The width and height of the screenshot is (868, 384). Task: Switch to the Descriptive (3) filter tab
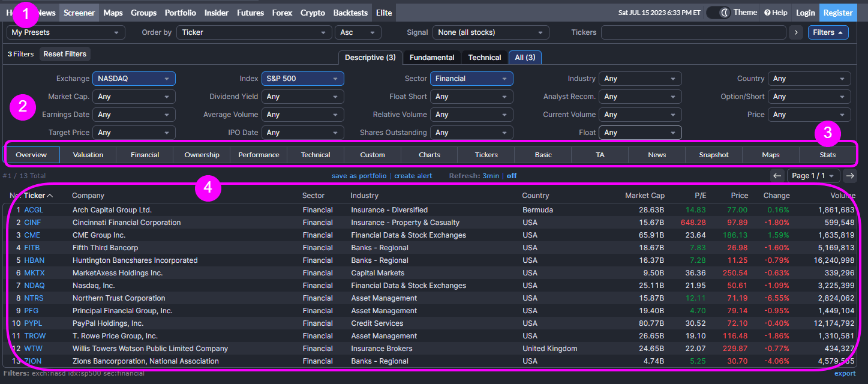(x=370, y=58)
